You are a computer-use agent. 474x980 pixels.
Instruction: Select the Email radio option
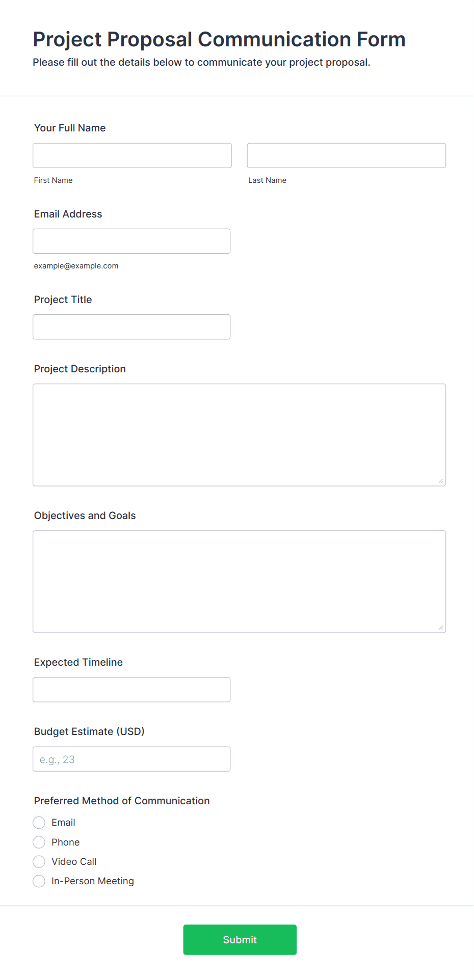tap(39, 822)
